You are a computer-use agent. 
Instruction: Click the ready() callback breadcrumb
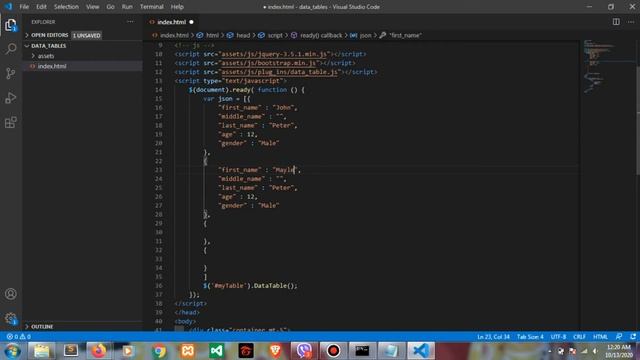pos(321,36)
